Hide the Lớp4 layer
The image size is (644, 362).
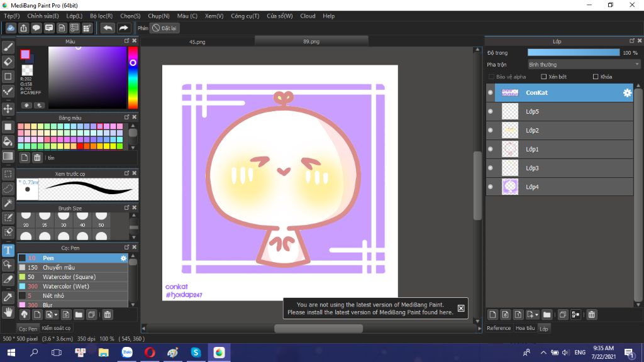(491, 187)
